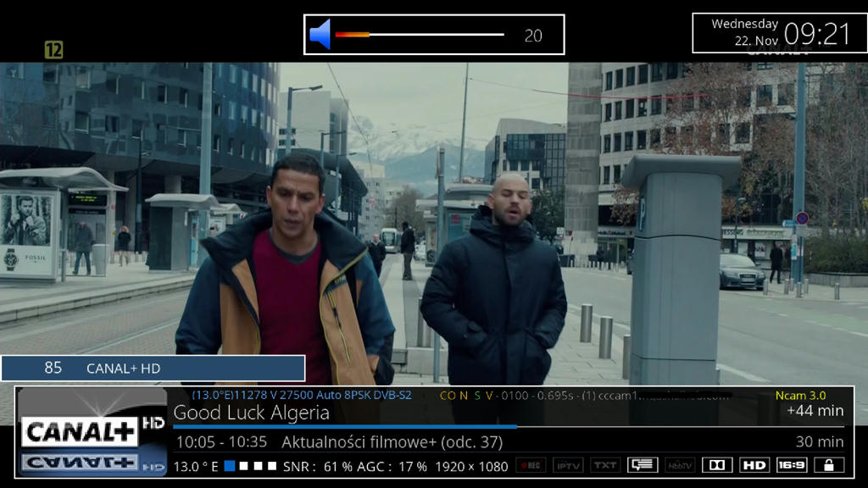Viewport: 868px width, 488px height.
Task: Click the REC recording indicator icon
Action: point(531,465)
